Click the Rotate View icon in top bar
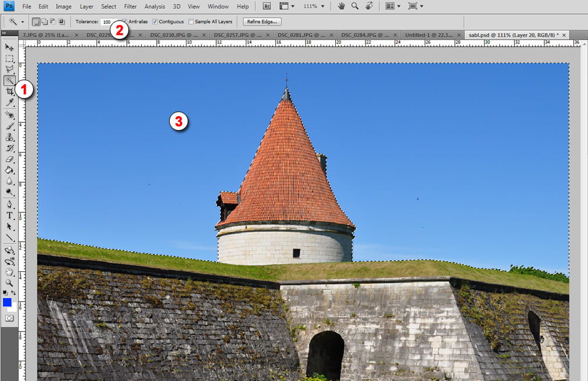588x381 pixels. tap(370, 6)
